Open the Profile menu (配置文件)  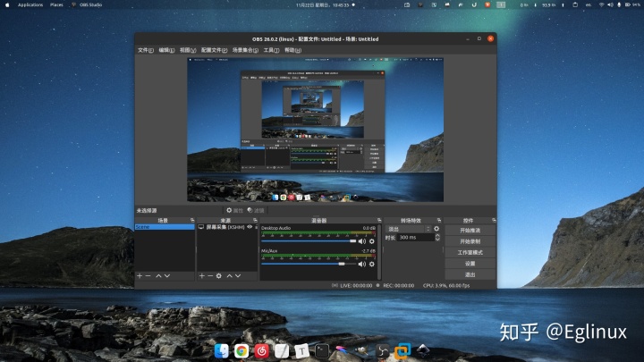tap(214, 50)
